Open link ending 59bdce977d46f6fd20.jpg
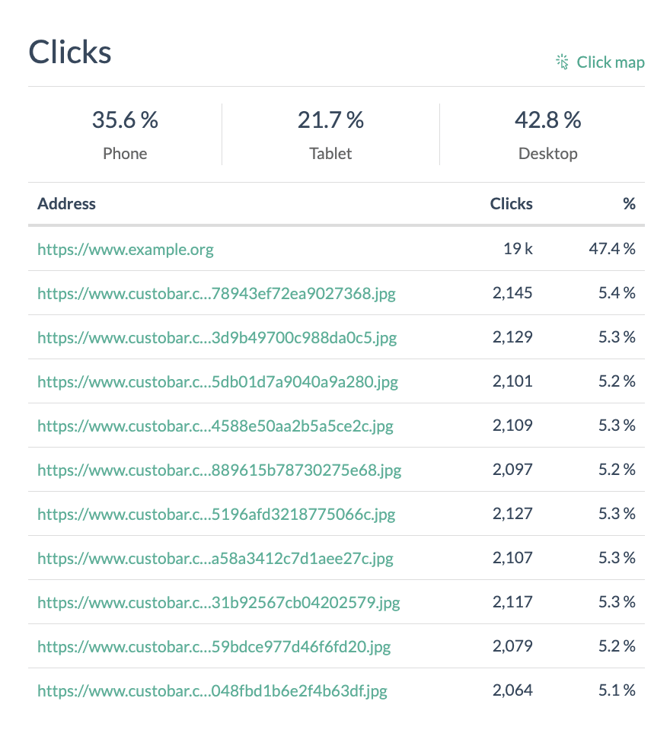 (x=214, y=646)
